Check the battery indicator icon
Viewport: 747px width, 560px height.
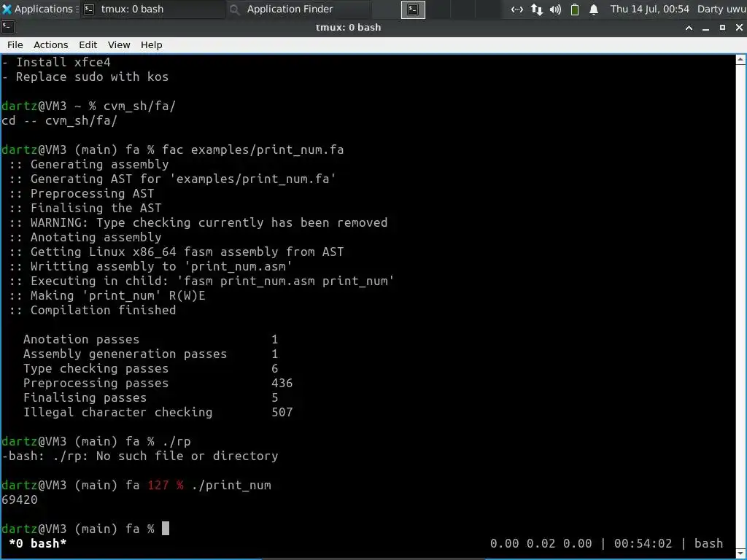(x=575, y=9)
